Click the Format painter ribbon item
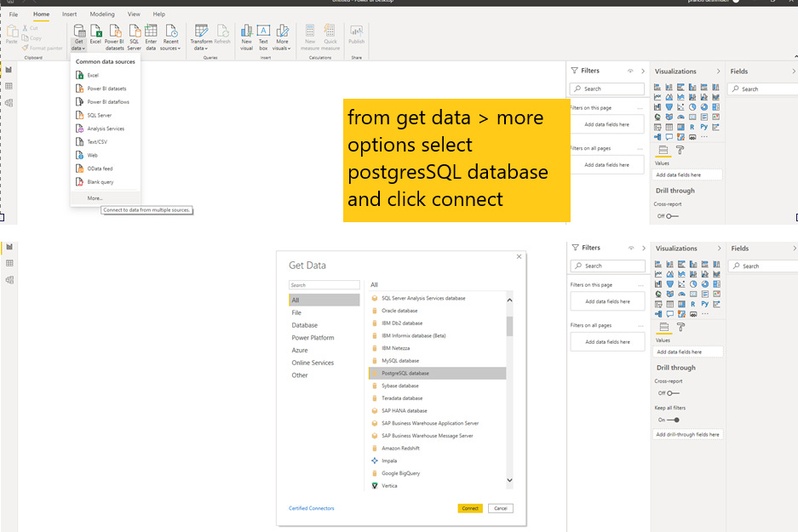The width and height of the screenshot is (798, 532). (x=43, y=48)
